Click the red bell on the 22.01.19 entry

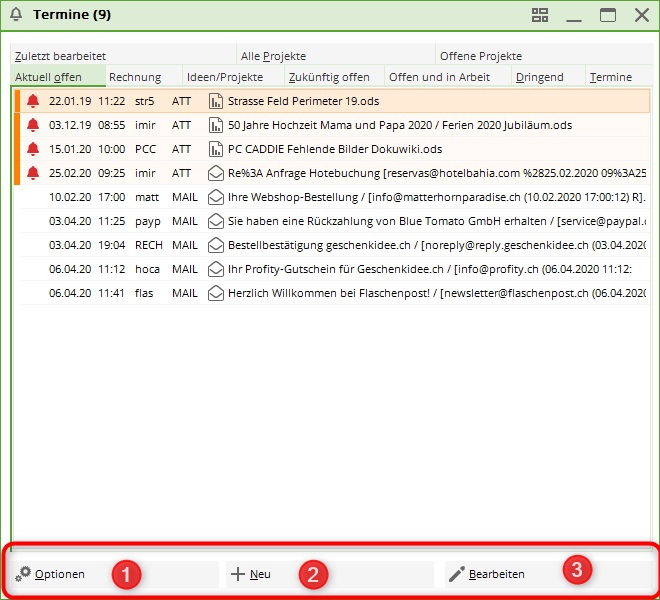(33, 101)
